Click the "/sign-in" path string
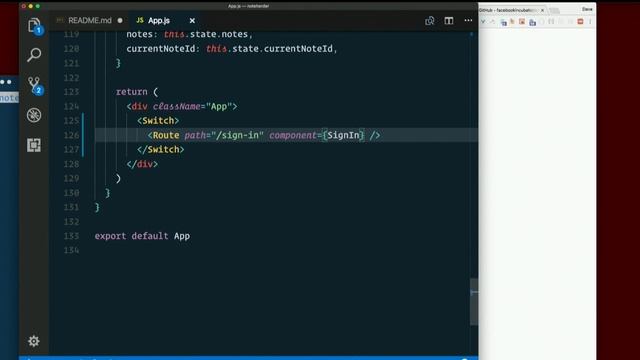 (237, 135)
